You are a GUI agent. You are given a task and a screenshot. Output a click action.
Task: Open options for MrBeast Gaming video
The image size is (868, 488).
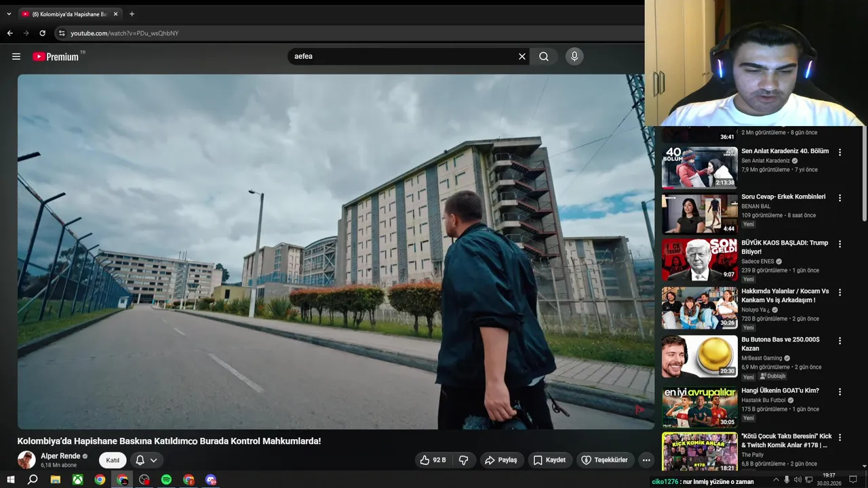(840, 341)
